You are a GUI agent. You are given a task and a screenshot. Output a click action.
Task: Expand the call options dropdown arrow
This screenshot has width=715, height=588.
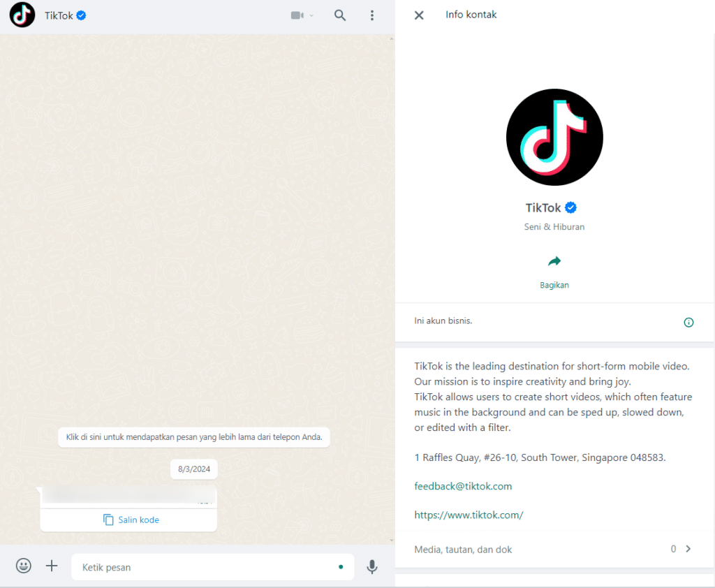tap(312, 15)
